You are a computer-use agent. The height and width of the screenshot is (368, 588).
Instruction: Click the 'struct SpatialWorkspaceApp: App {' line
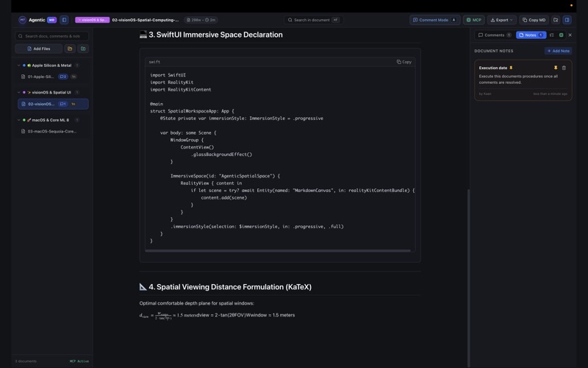[x=192, y=111]
